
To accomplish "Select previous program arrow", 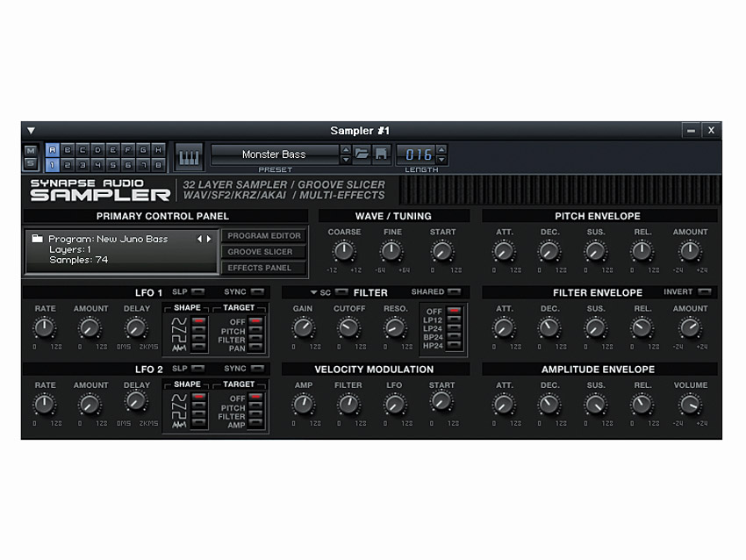I will [x=199, y=239].
